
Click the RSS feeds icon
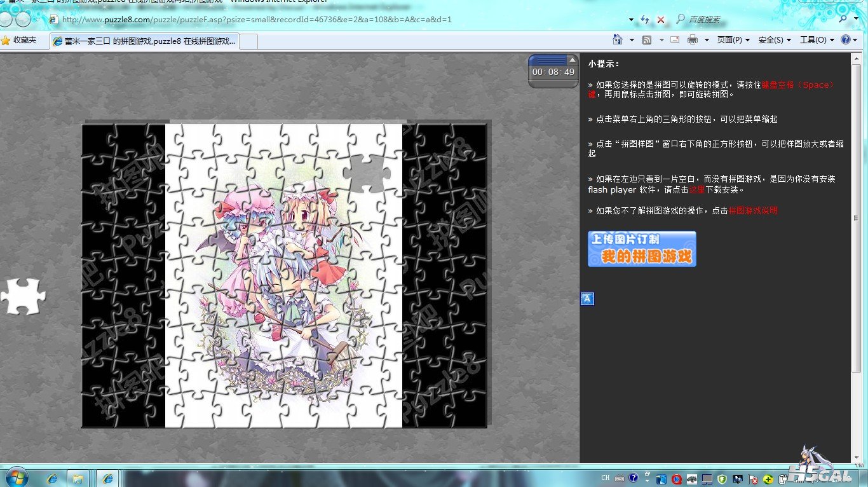pos(647,39)
